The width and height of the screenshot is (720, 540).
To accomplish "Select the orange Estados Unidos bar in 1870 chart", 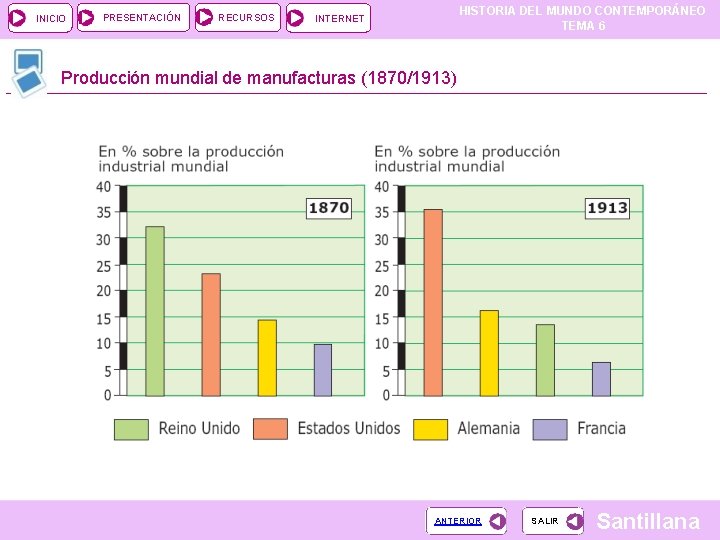I will (211, 335).
